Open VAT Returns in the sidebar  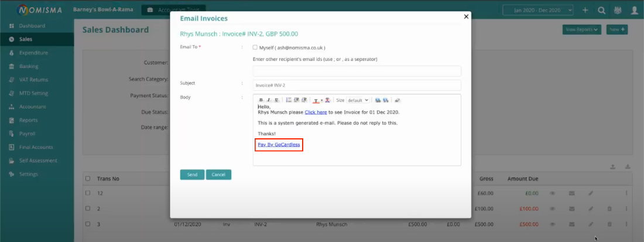[x=37, y=80]
